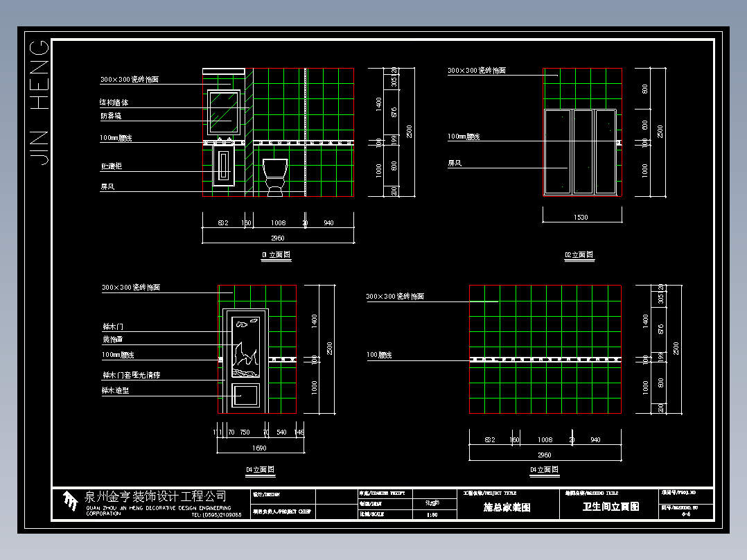Click the '540' dimension beside the door
The height and width of the screenshot is (560, 747).
281,432
